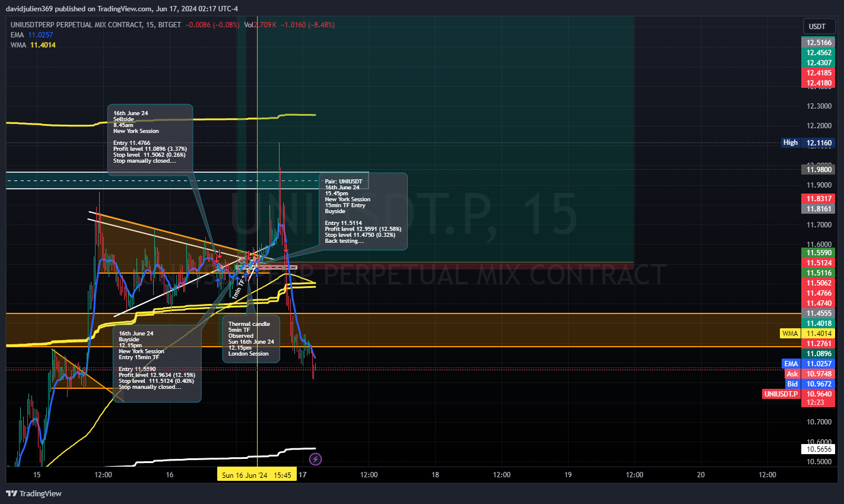Select the EMA 11.0257 legend at top left

pyautogui.click(x=31, y=35)
